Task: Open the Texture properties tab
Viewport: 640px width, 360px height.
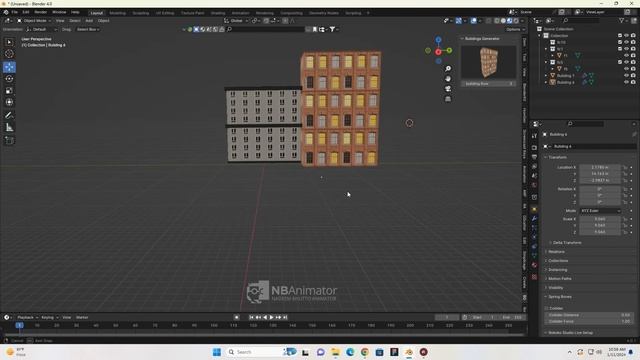Action: 534,277
